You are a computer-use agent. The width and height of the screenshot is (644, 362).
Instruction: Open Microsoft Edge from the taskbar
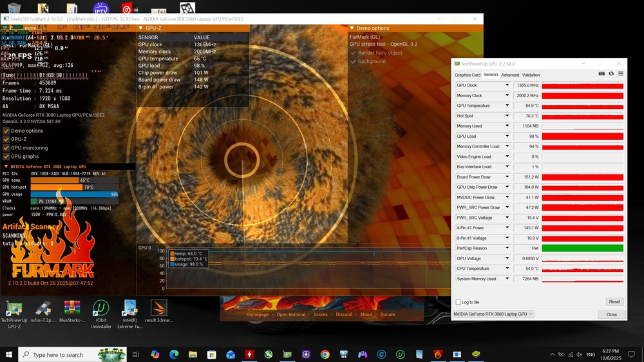tap(174, 354)
